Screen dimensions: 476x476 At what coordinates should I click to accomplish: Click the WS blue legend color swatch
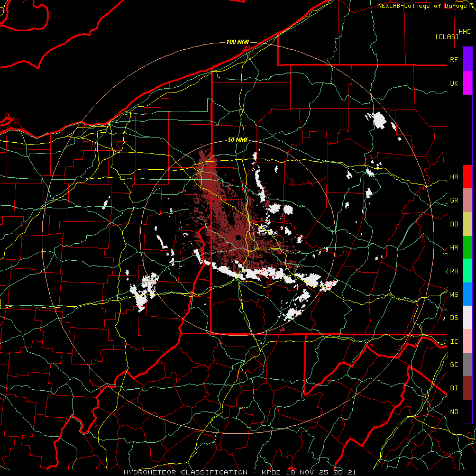click(x=467, y=294)
